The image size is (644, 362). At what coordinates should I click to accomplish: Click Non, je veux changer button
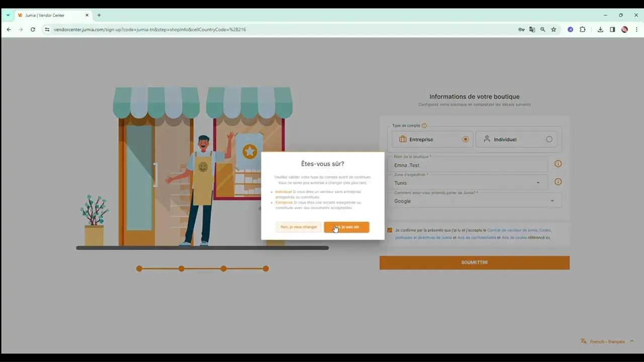coord(299,227)
